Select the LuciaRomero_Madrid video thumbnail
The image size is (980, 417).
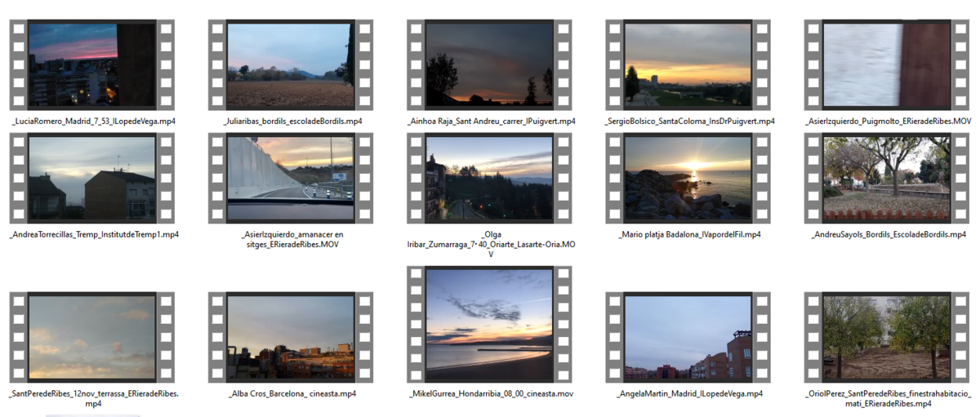click(91, 64)
